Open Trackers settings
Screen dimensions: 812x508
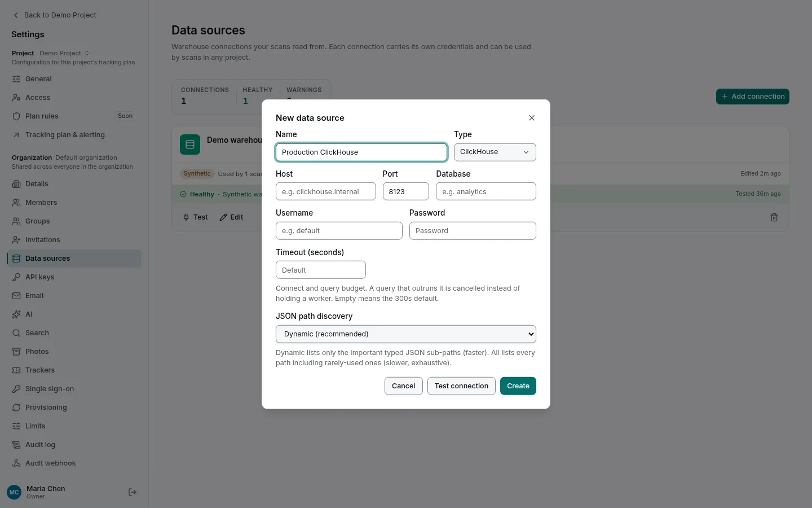[x=74, y=370]
